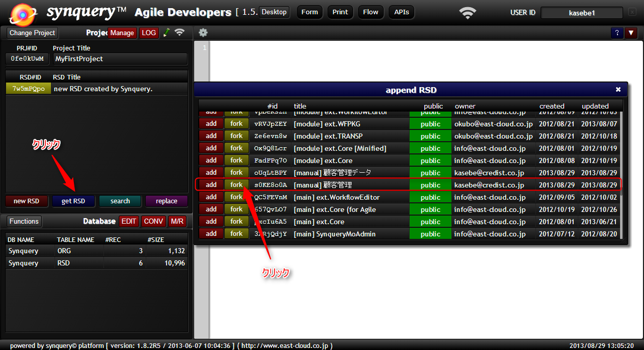Add '[main] ext.WorkflowEditor' RSD
Image resolution: width=644 pixels, height=350 pixels.
(x=211, y=197)
